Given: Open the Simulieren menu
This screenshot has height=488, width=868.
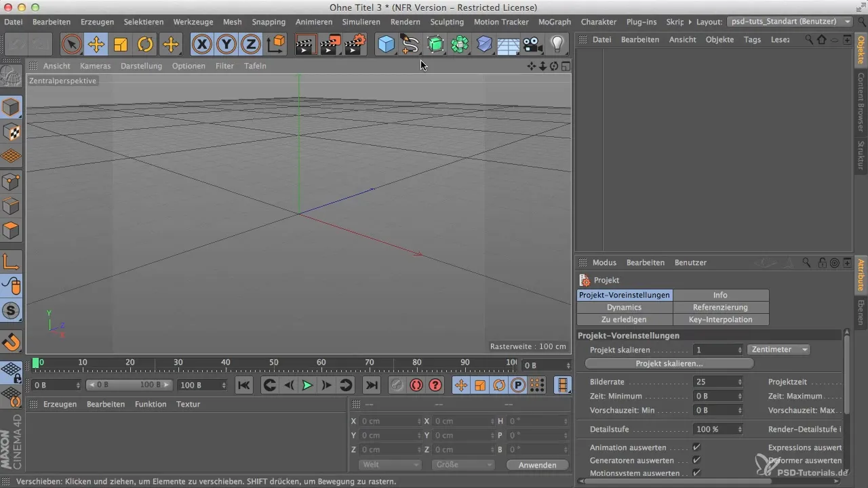Looking at the screenshot, I should coord(361,22).
